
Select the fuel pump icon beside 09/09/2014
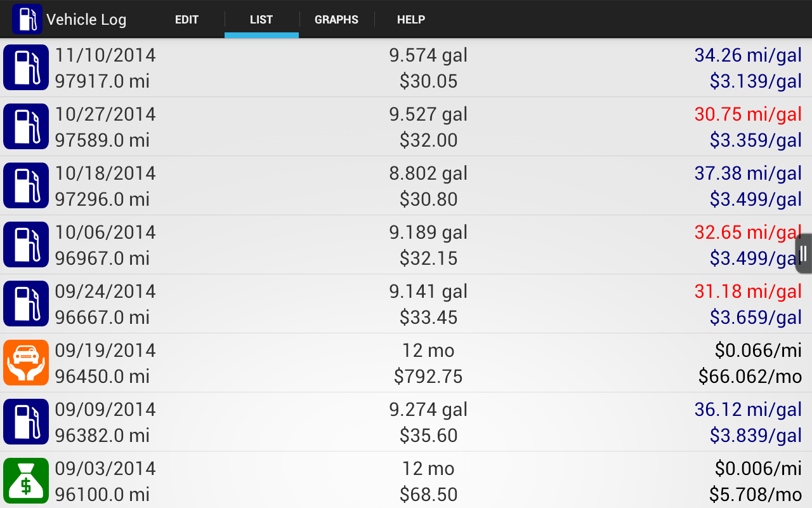26,421
